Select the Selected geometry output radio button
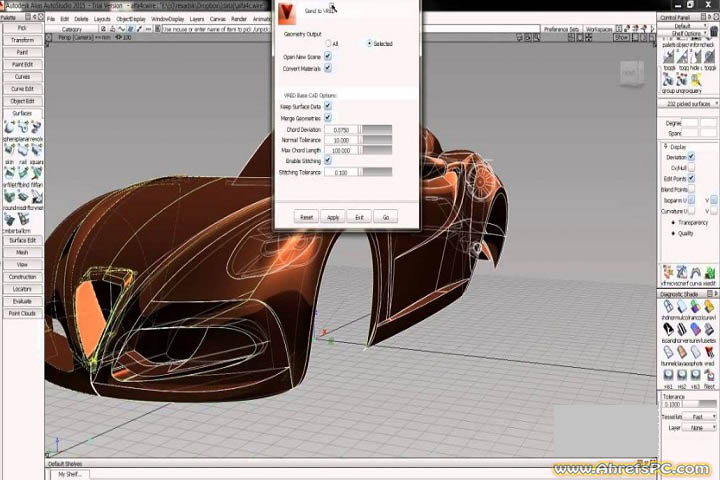Screen dimensions: 720x480 click(369, 44)
